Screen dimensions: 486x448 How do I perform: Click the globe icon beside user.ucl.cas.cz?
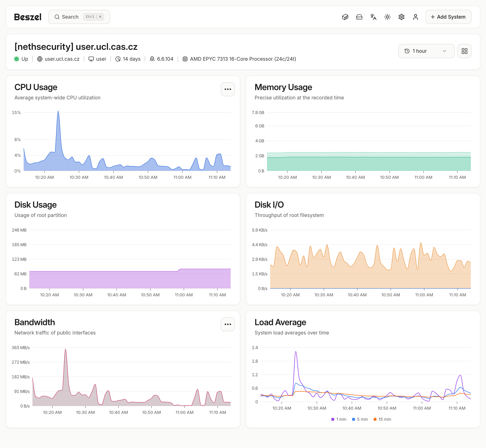point(40,59)
